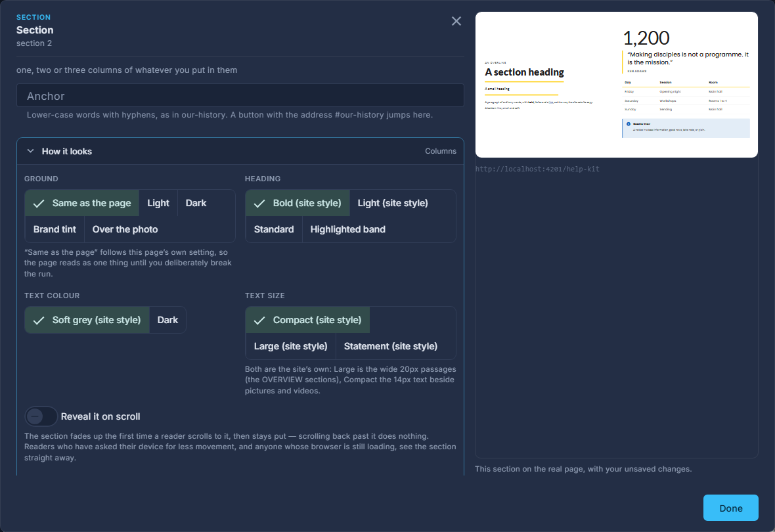775x532 pixels.
Task: Click the TEXT COLOUR group label
Action: tap(52, 296)
